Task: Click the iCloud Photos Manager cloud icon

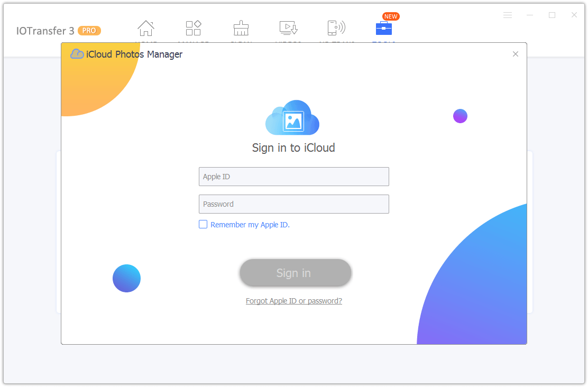Action: click(x=77, y=54)
